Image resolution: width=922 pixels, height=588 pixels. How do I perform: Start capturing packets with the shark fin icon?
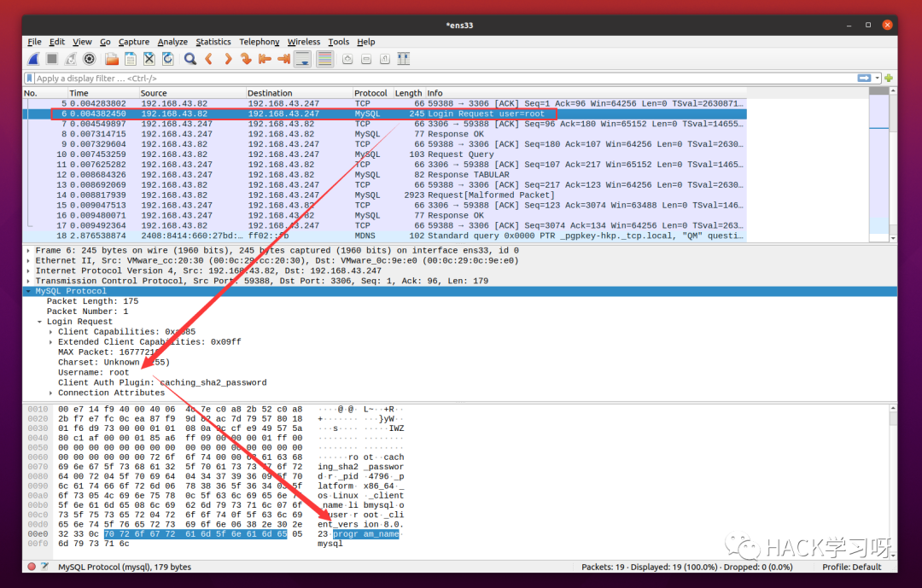(33, 59)
